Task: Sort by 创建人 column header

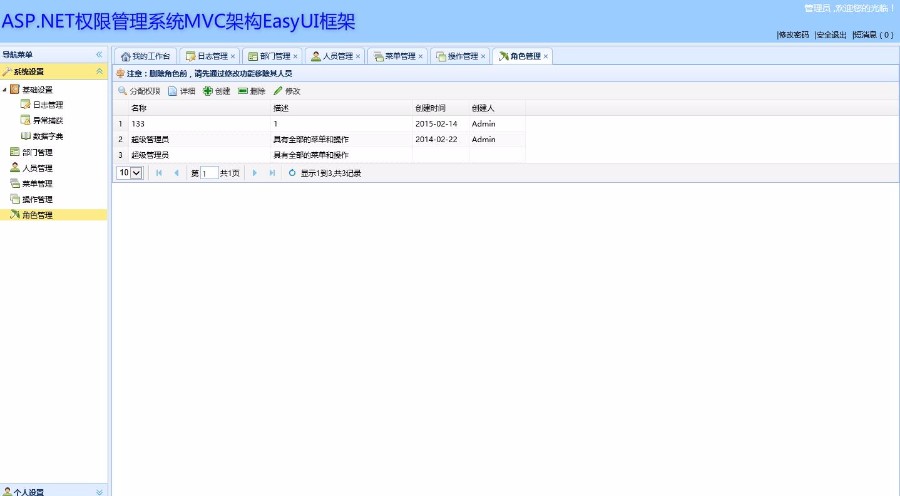Action: (497, 108)
